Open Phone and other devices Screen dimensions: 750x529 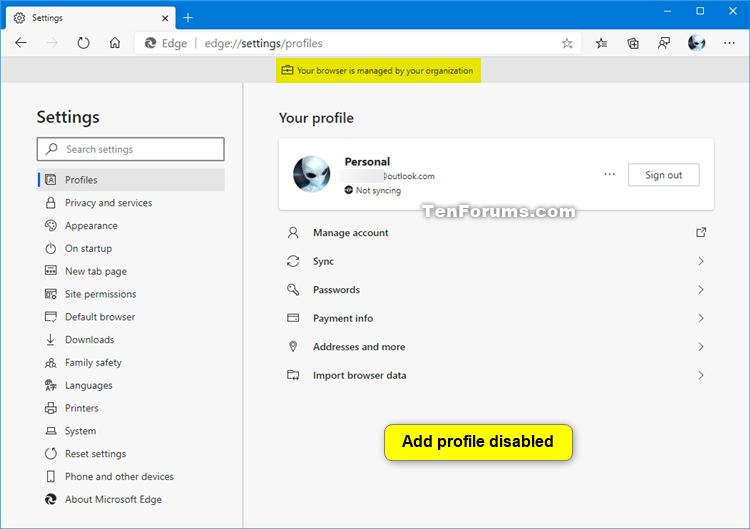tap(119, 476)
